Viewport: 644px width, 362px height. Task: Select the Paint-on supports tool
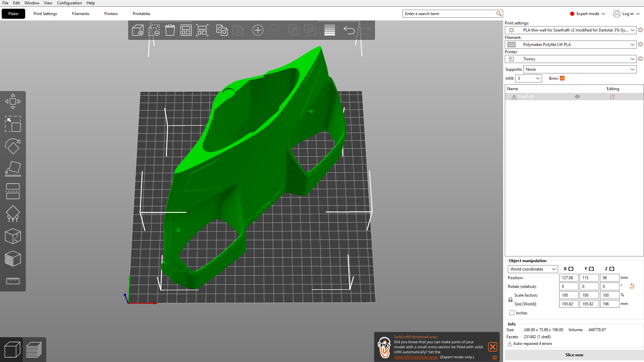(x=13, y=214)
